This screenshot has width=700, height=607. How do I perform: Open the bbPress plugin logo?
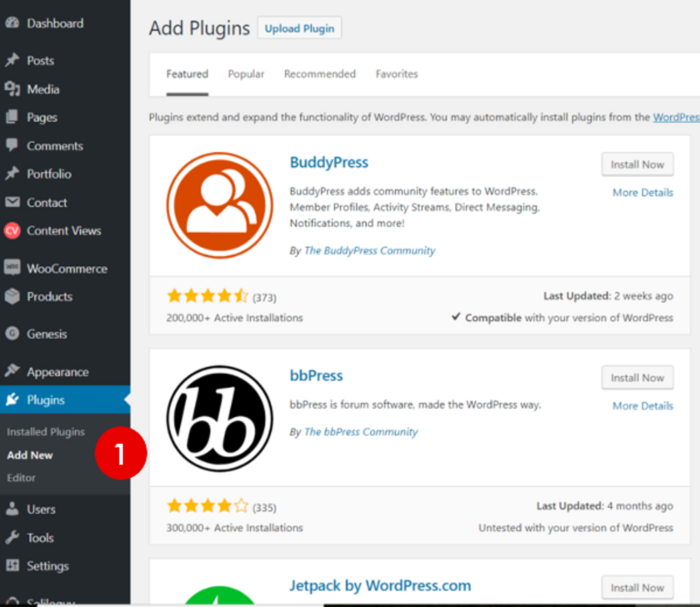220,419
